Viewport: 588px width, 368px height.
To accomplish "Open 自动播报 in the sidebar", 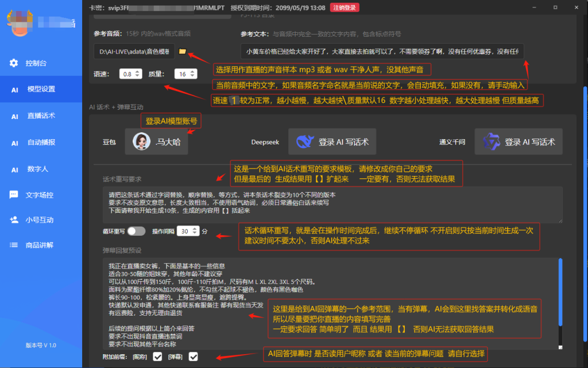I will pos(41,143).
